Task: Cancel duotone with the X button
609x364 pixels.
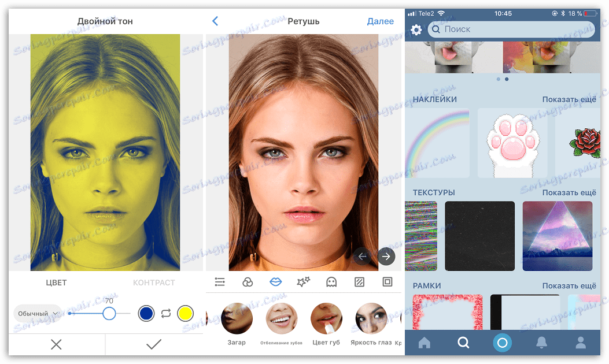Action: point(56,344)
